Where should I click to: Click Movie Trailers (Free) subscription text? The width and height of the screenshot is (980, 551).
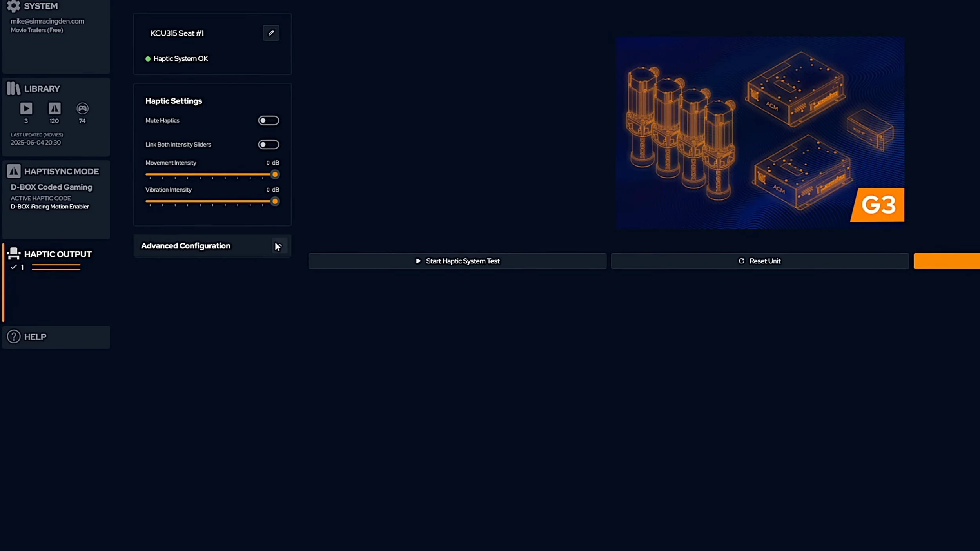(37, 30)
